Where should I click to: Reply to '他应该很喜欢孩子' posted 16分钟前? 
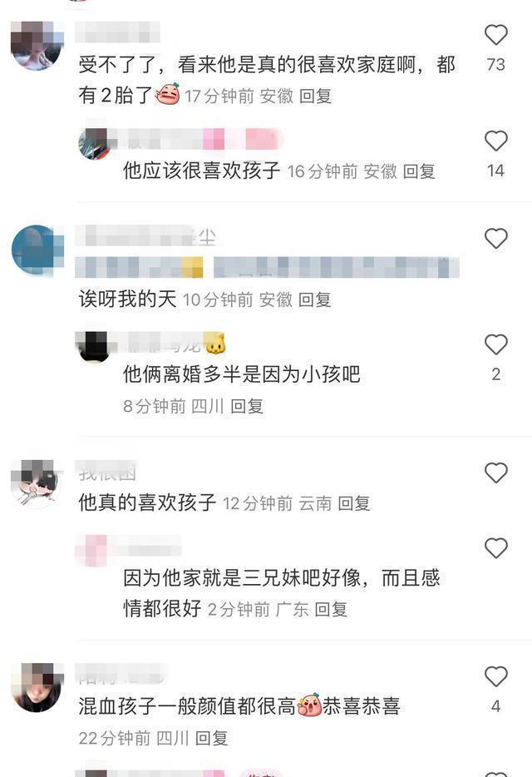[x=419, y=171]
